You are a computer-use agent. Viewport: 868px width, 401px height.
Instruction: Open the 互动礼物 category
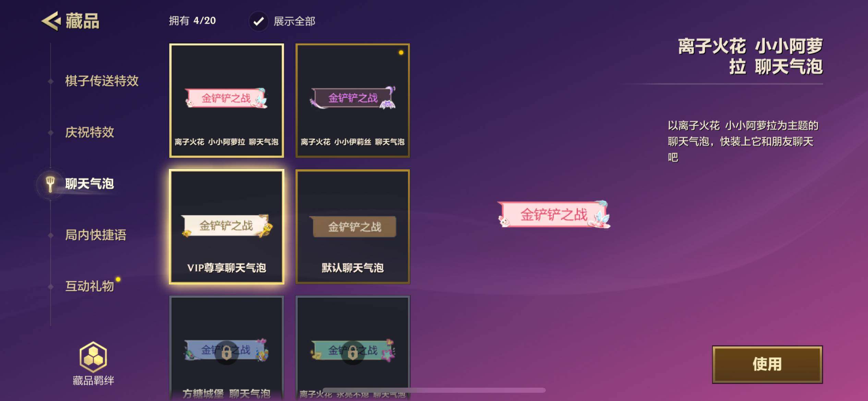(x=89, y=286)
